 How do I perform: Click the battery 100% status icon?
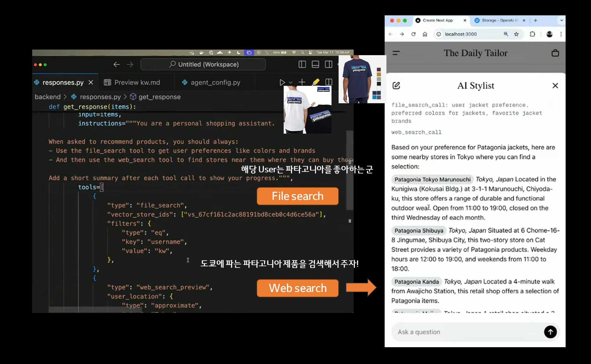click(x=280, y=53)
